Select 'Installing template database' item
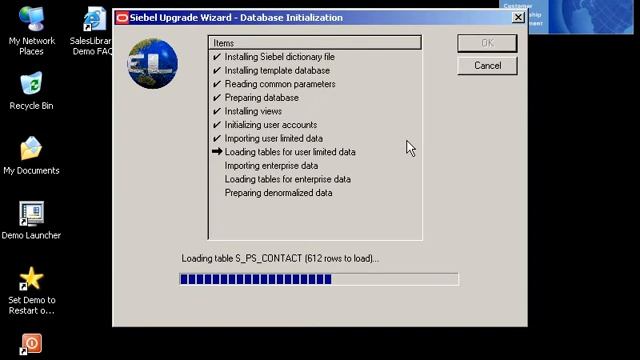640x360 pixels. 277,70
